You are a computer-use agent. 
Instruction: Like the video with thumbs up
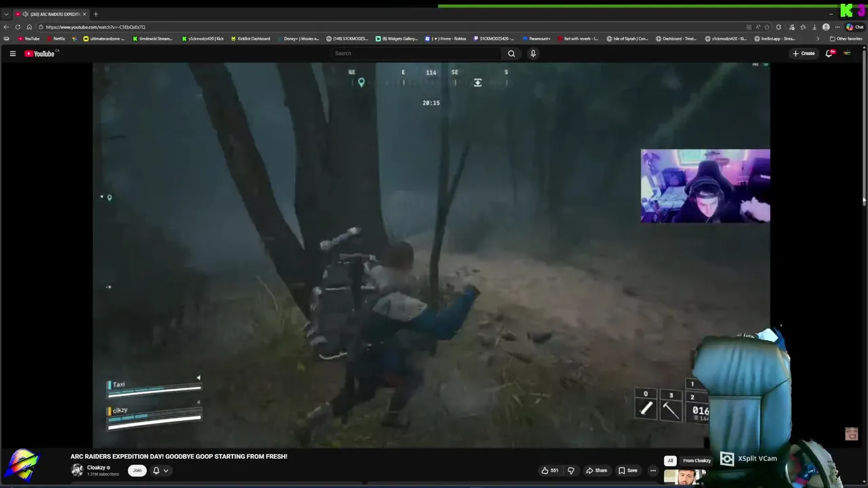tap(549, 470)
